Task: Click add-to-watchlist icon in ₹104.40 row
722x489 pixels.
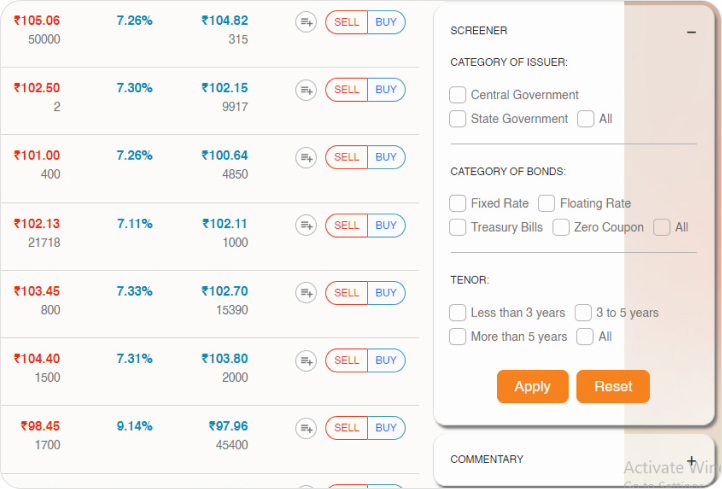Action: 306,360
